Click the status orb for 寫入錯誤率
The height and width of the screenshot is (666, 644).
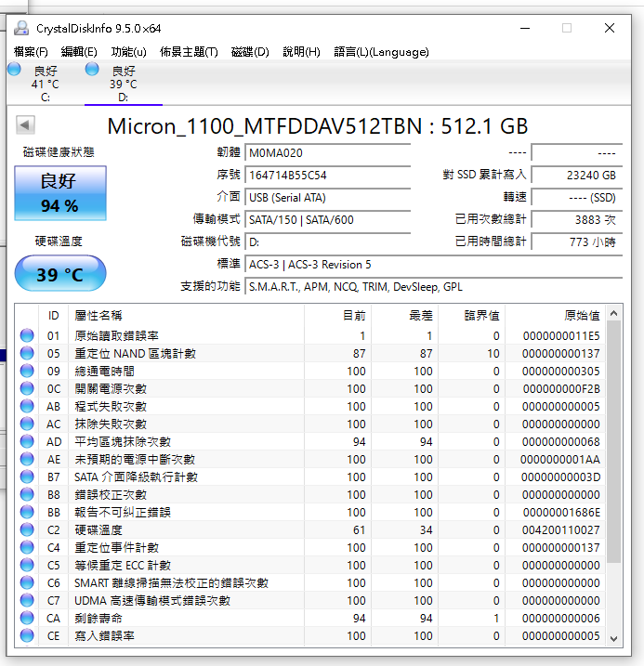pyautogui.click(x=27, y=636)
